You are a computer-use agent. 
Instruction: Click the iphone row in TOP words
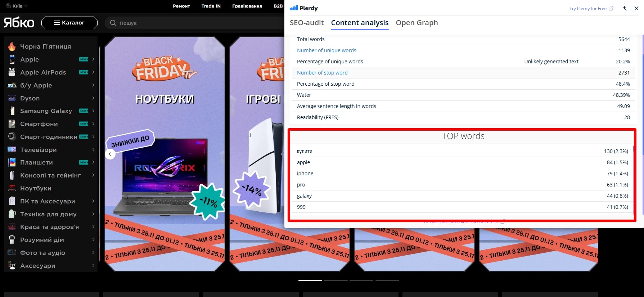coord(462,174)
